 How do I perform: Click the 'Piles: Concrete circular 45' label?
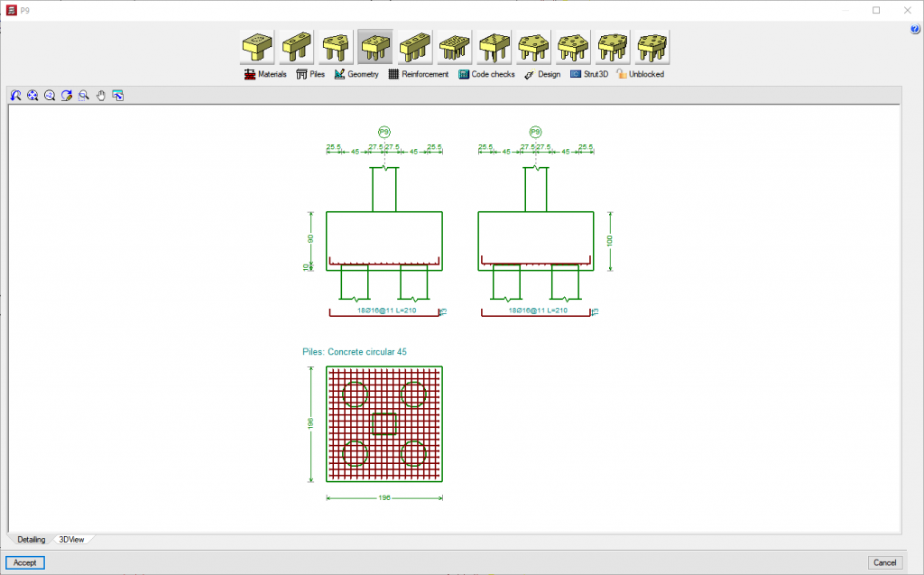click(x=354, y=351)
